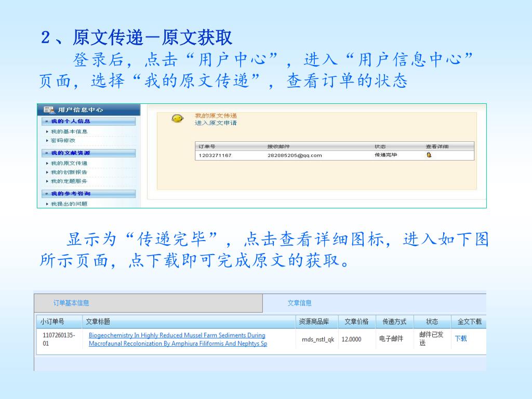Image resolution: width=532 pixels, height=399 pixels.
Task: Click the 订单号 column header
Action: [x=207, y=147]
